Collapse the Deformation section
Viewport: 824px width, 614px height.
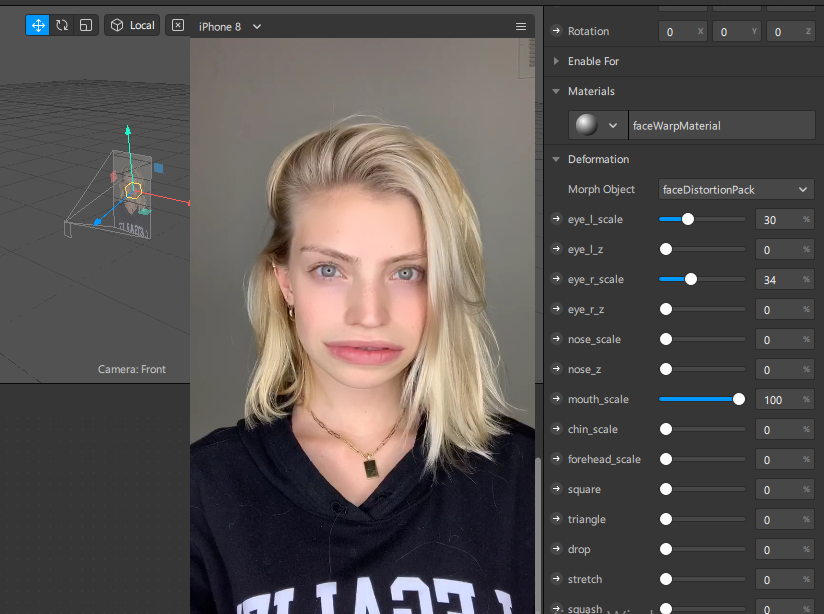tap(556, 159)
